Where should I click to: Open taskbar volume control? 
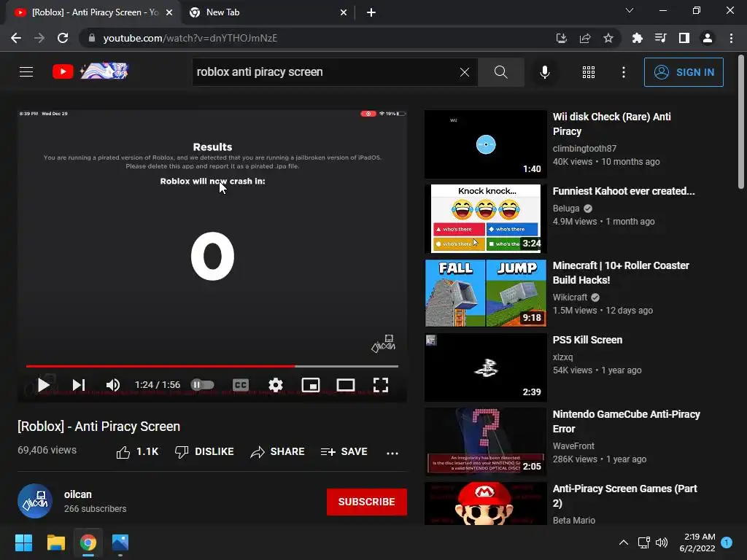[x=661, y=542]
